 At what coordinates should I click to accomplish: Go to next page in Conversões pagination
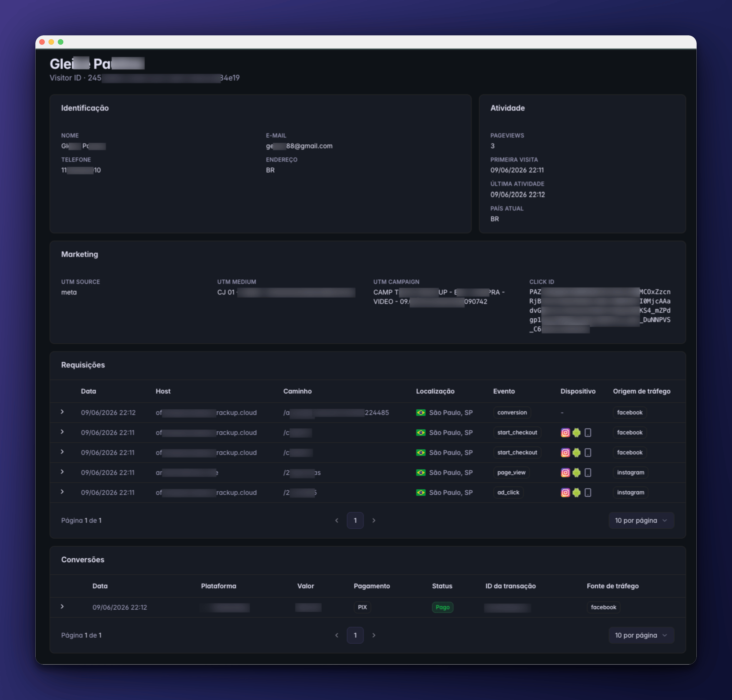tap(374, 635)
